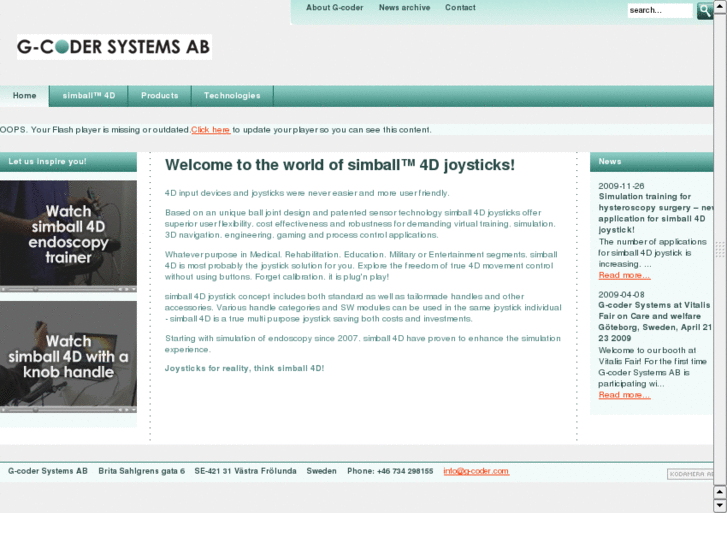The height and width of the screenshot is (545, 727).
Task: Click the Brita Sahlgrens gata 6 address
Action: pos(141,471)
